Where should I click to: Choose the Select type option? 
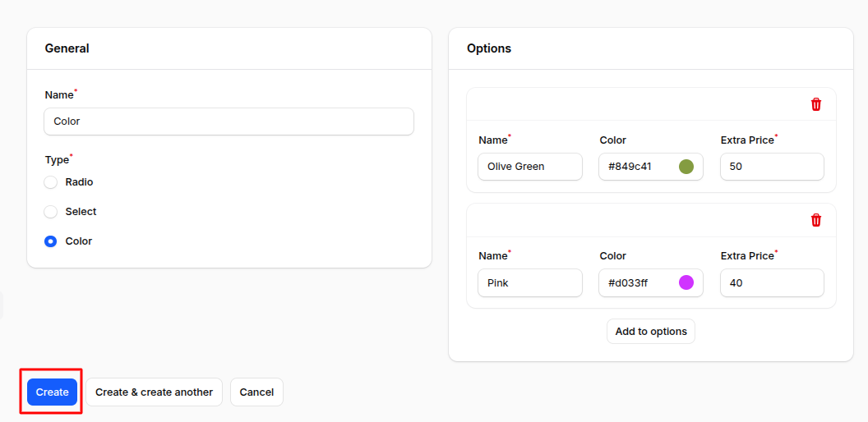(x=51, y=212)
